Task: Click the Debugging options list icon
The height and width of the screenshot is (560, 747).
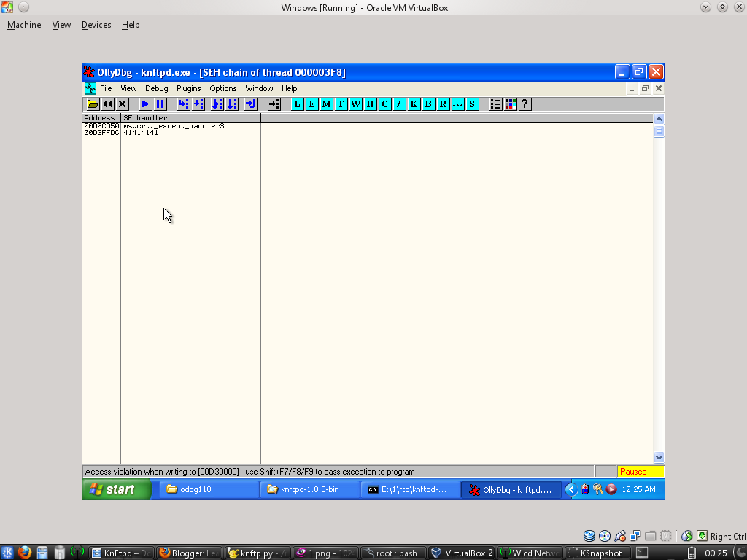Action: point(495,104)
